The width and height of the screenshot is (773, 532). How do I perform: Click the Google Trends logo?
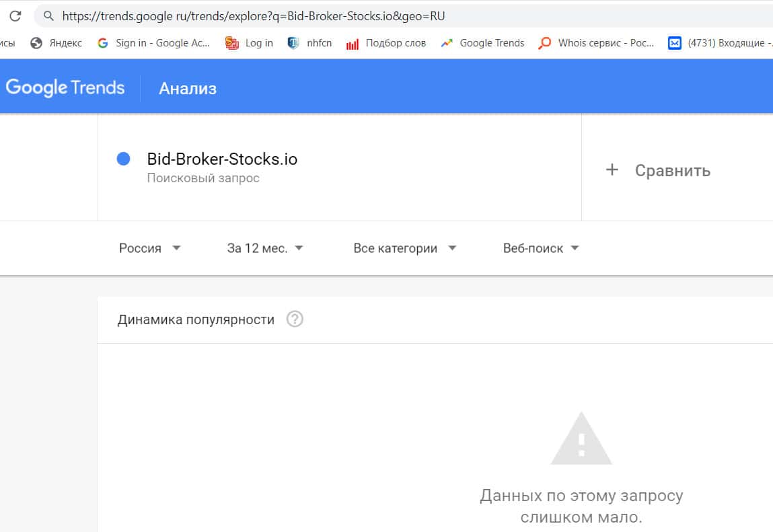(65, 88)
